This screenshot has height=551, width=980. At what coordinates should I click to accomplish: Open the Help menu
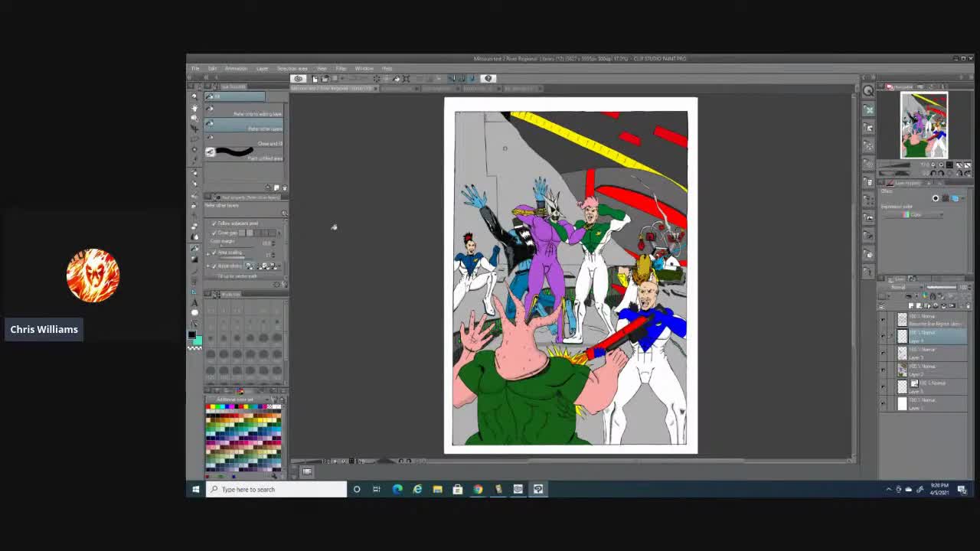(387, 68)
